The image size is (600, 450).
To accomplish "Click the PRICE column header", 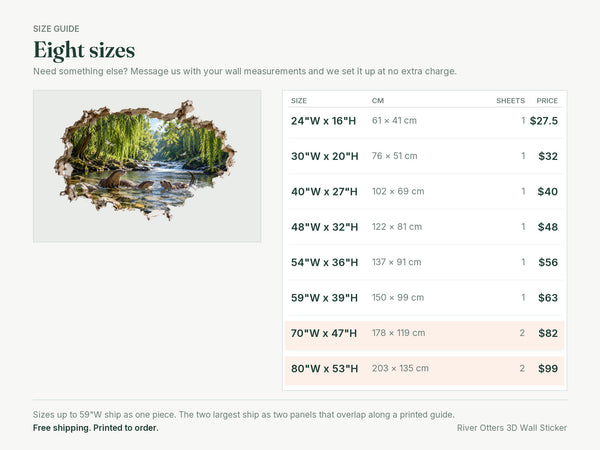I will point(547,101).
